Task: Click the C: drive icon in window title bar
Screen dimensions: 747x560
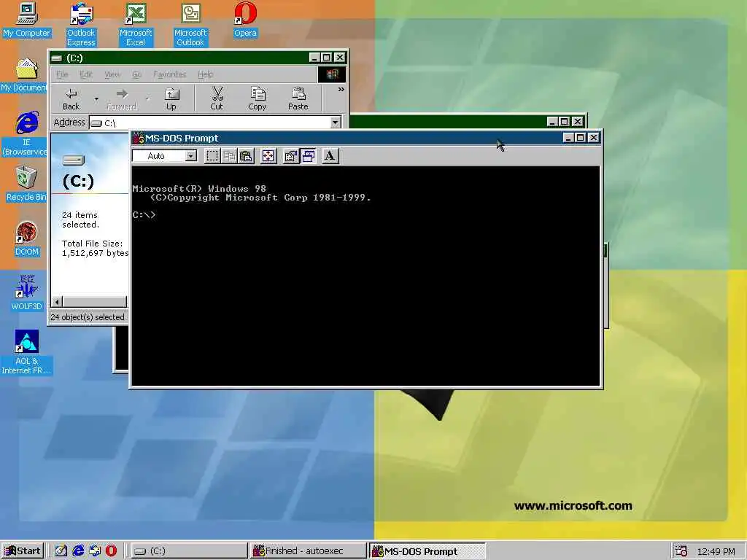Action: (57, 58)
